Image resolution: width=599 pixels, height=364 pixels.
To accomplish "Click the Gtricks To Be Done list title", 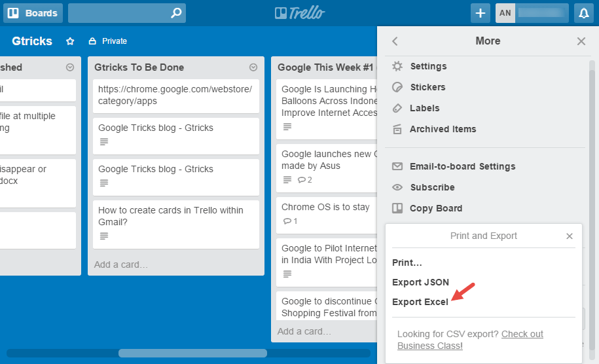I will pos(139,67).
